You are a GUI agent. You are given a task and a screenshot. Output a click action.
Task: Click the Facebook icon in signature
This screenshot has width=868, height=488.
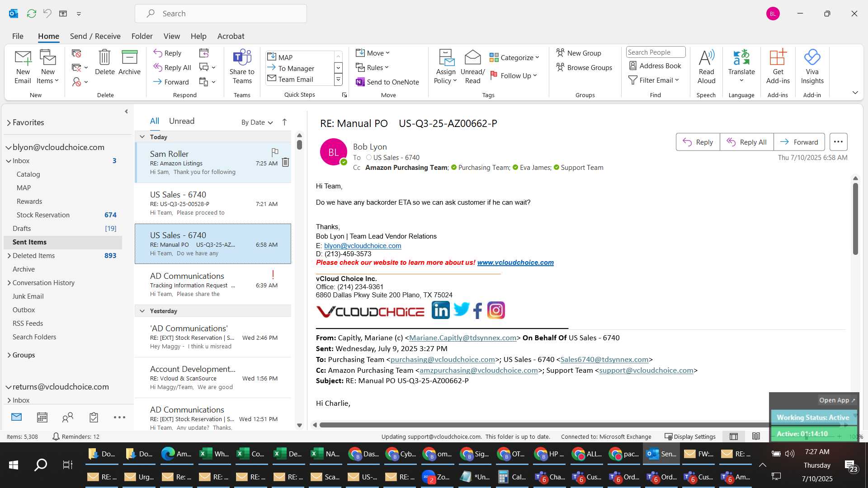(x=478, y=311)
